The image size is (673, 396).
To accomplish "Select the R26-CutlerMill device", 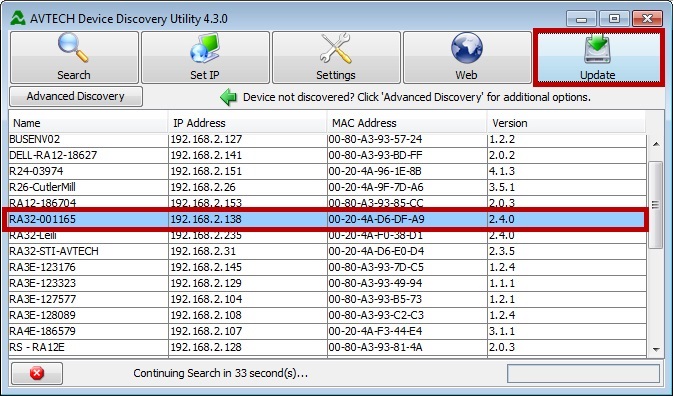I will click(x=327, y=187).
